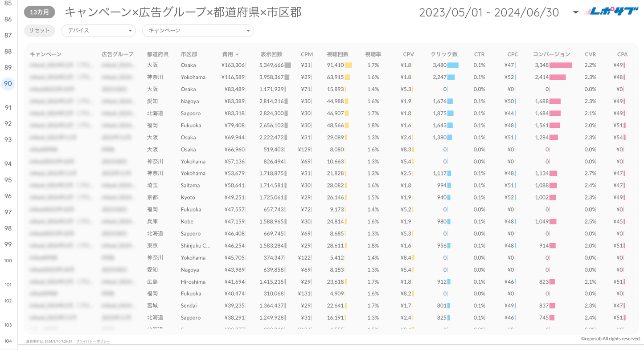Viewport: 644px width, 350px height.
Task: Open the date range picker arrow
Action: (575, 12)
